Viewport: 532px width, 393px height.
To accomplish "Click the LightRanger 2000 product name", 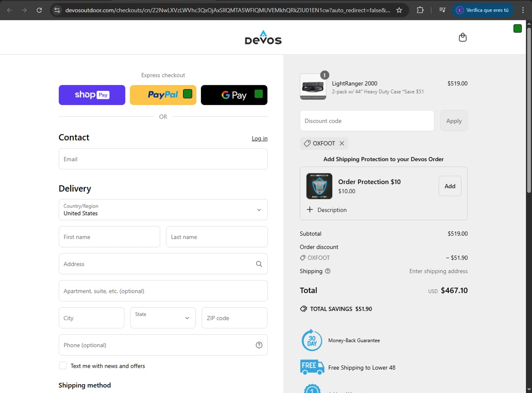I will point(355,83).
